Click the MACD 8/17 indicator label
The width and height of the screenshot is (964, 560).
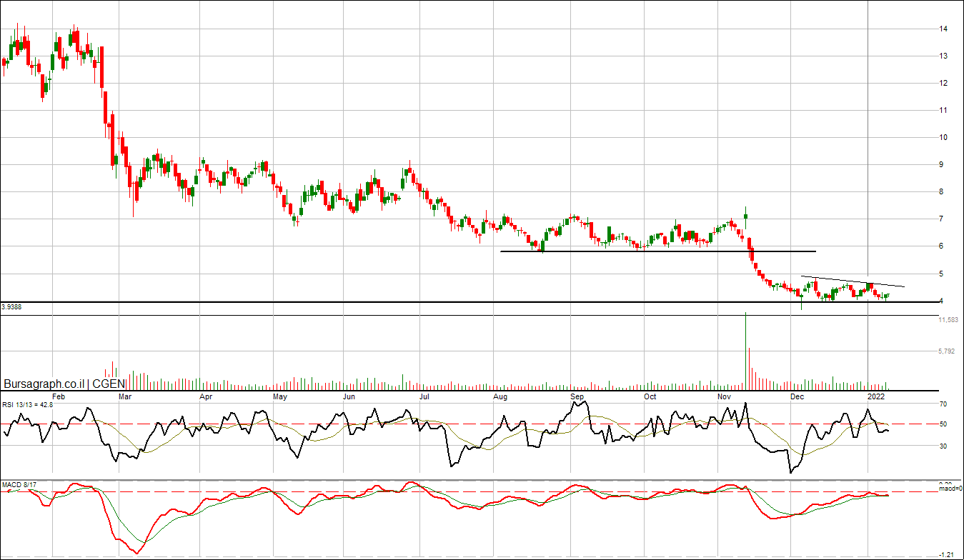pos(18,485)
